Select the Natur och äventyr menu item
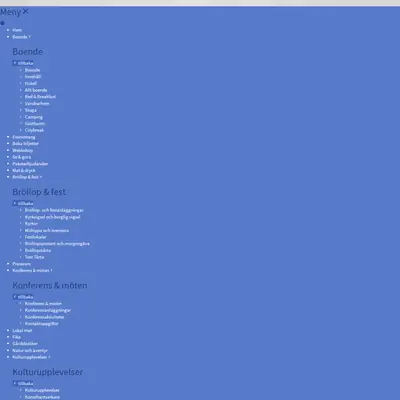The width and height of the screenshot is (400, 400). [30, 350]
